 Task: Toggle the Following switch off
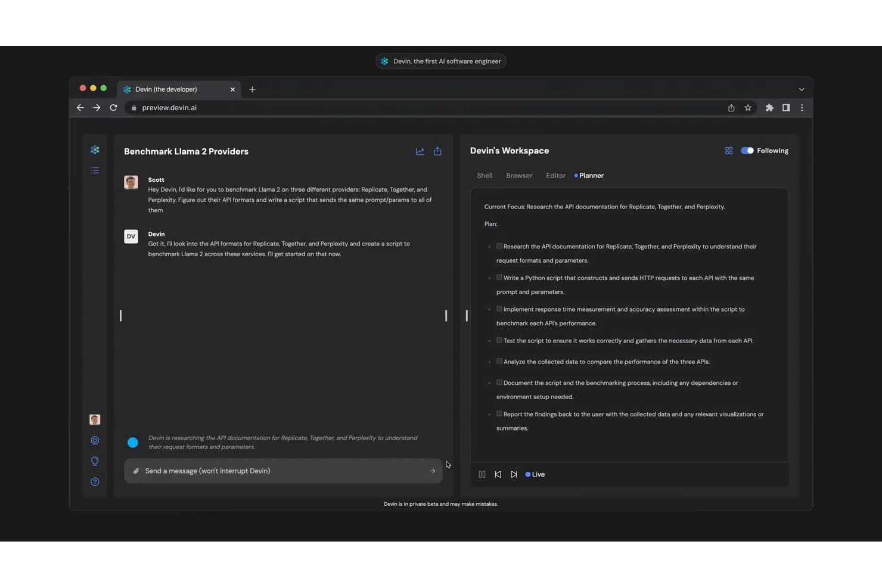click(747, 151)
